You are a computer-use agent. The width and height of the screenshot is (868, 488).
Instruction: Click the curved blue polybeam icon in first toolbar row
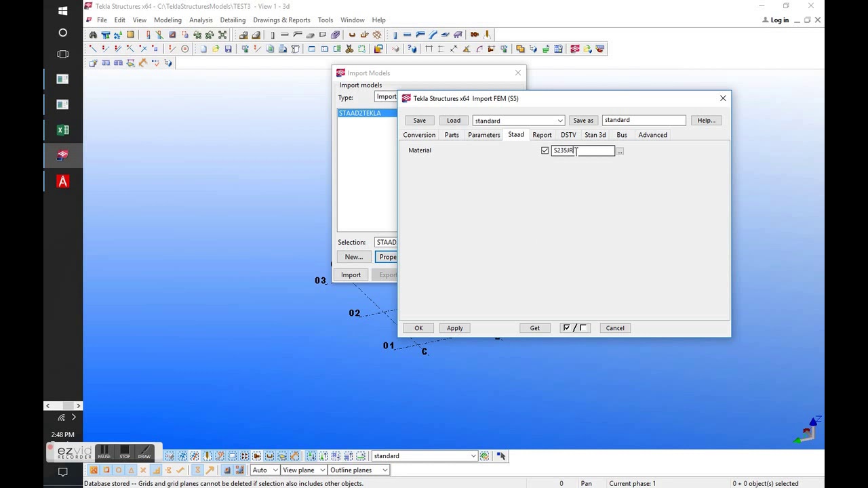[433, 34]
